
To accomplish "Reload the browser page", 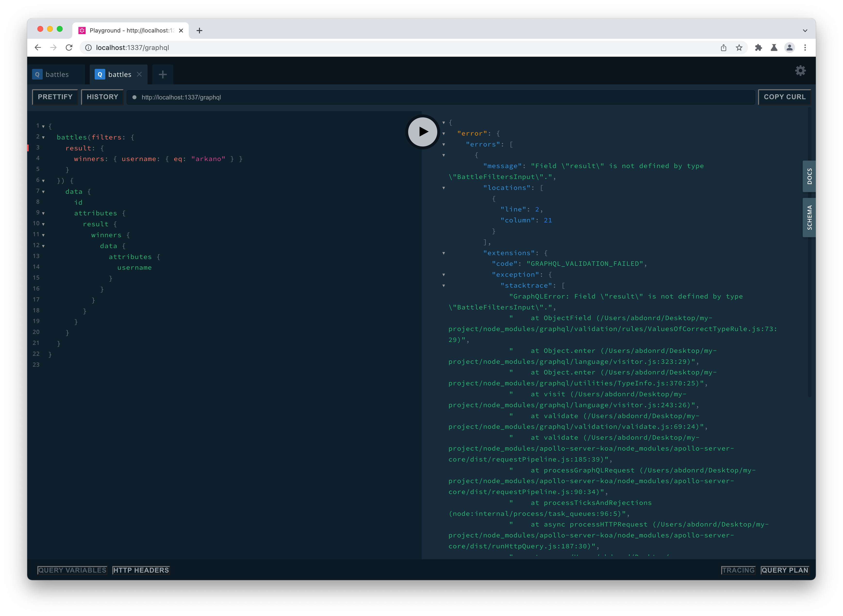I will pyautogui.click(x=69, y=47).
